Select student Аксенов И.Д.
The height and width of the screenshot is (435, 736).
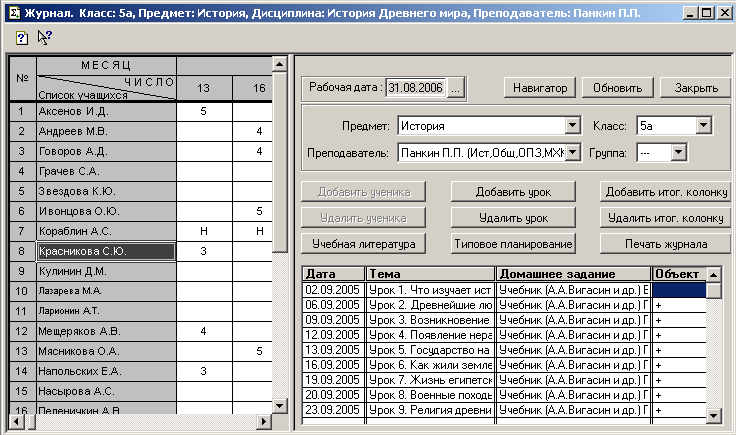click(106, 112)
